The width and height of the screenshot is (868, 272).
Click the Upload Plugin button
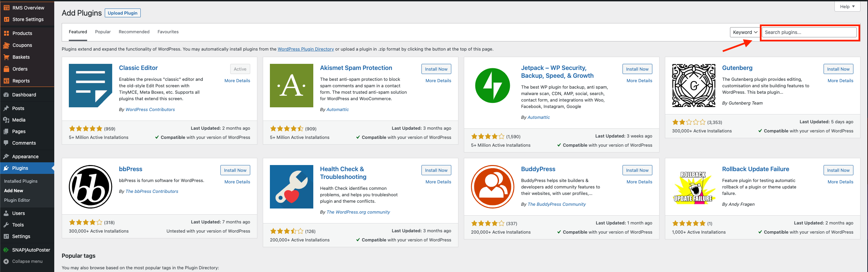point(123,13)
